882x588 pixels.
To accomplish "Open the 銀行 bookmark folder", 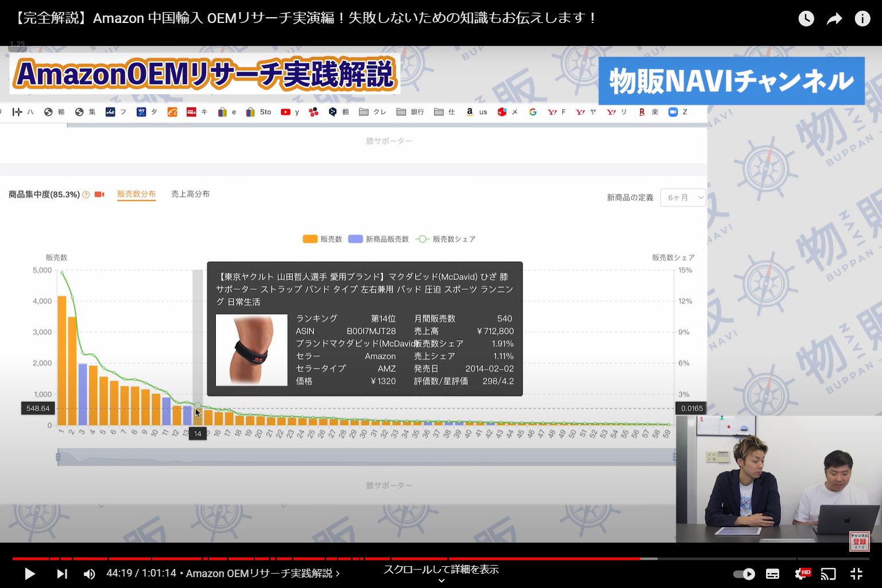I will click(x=410, y=112).
